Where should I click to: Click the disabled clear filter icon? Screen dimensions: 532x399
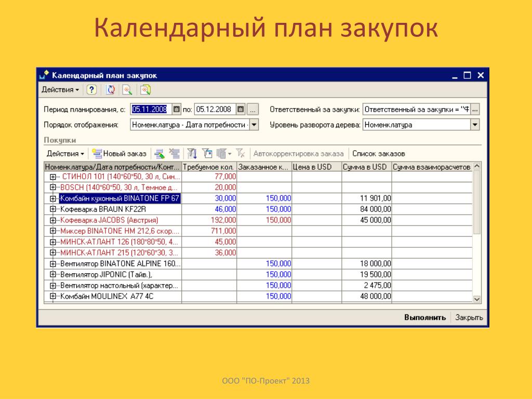click(x=240, y=154)
